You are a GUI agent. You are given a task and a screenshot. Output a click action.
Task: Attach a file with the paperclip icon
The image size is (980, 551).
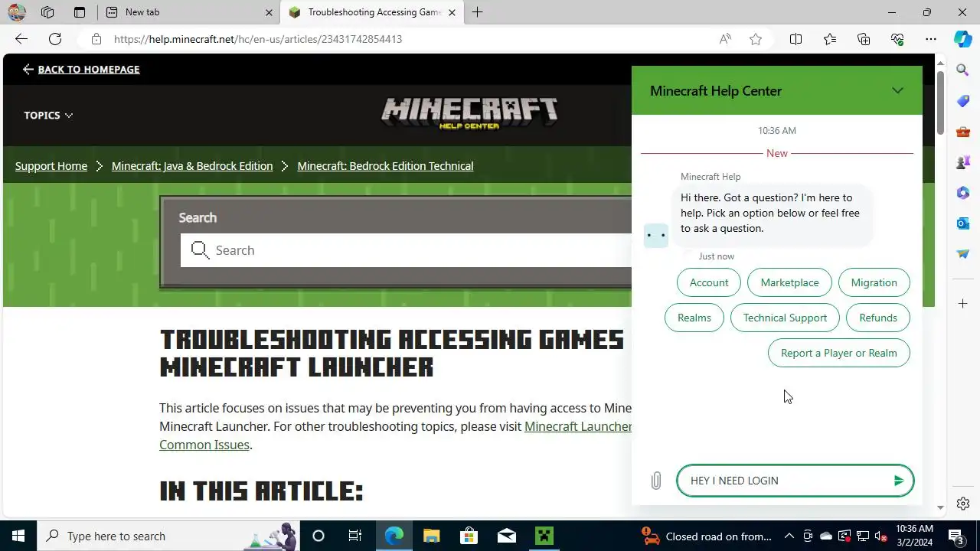656,481
